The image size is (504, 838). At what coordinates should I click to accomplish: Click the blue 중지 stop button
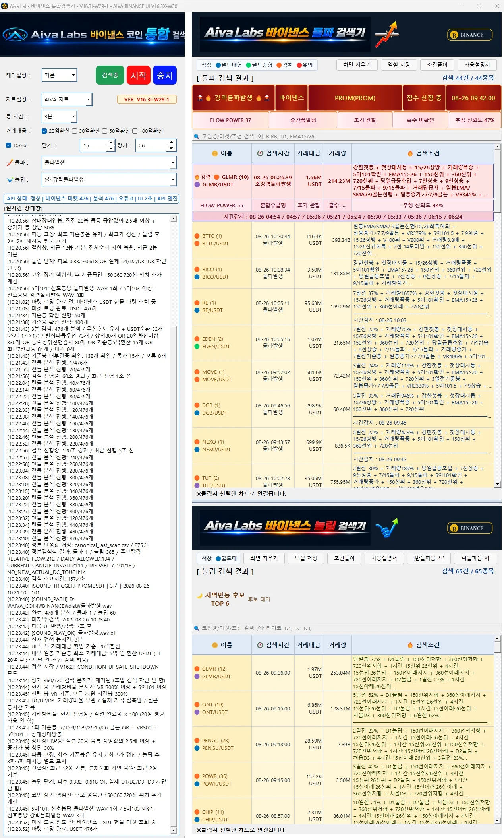[x=165, y=75]
